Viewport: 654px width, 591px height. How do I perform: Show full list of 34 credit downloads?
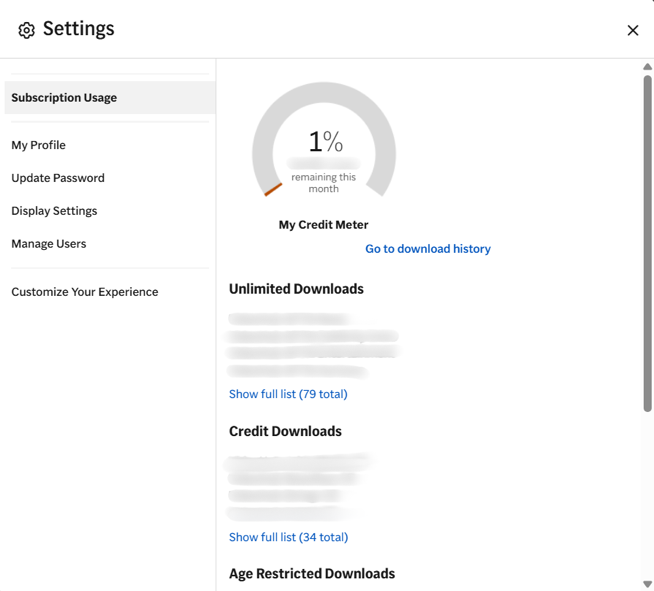288,537
